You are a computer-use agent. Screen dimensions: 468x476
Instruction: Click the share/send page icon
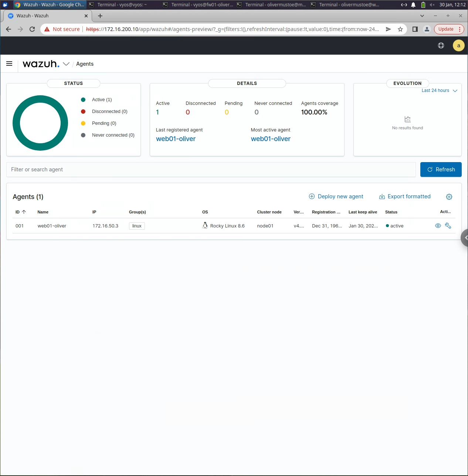pos(389,29)
